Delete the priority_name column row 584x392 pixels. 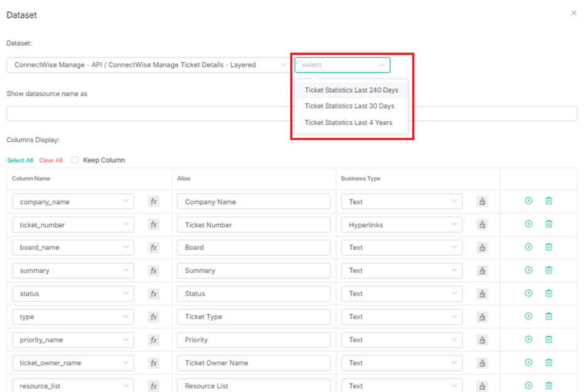pyautogui.click(x=548, y=339)
